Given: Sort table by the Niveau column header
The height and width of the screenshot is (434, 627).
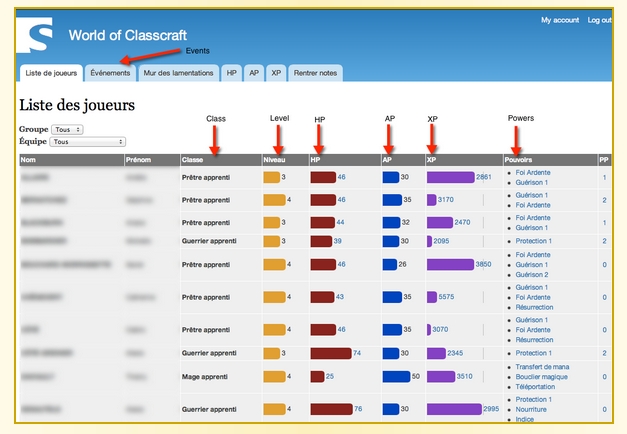Looking at the screenshot, I should coord(274,160).
